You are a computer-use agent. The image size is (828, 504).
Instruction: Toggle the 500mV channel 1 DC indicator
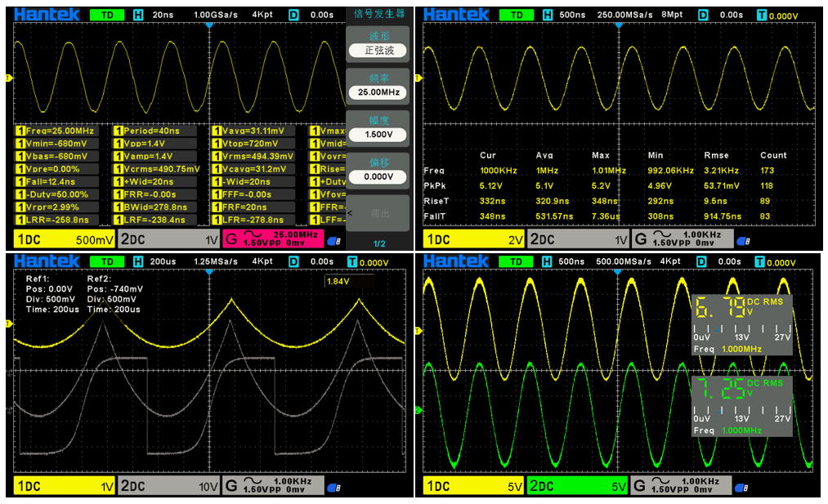(63, 239)
